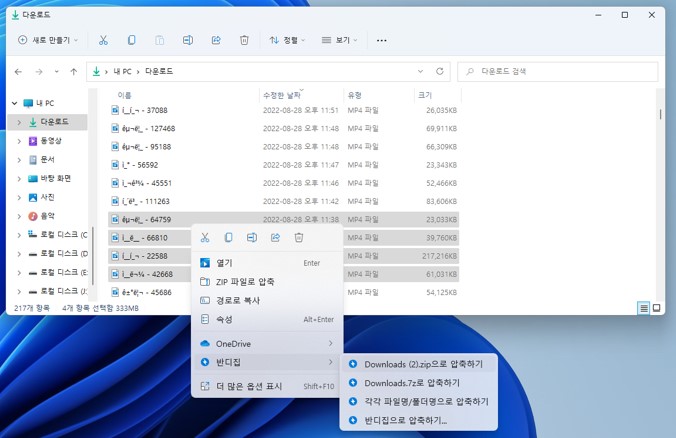The image size is (676, 438).
Task: Open the address bar history dropdown arrow
Action: point(420,71)
